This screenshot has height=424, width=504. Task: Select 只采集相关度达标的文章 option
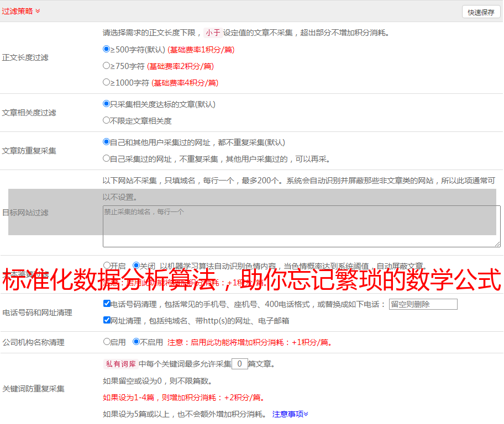107,104
